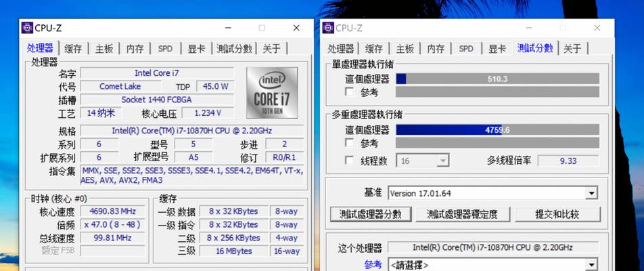Image resolution: width=644 pixels, height=271 pixels.
Task: Click the TDP value 45.0 W
Action: point(216,86)
